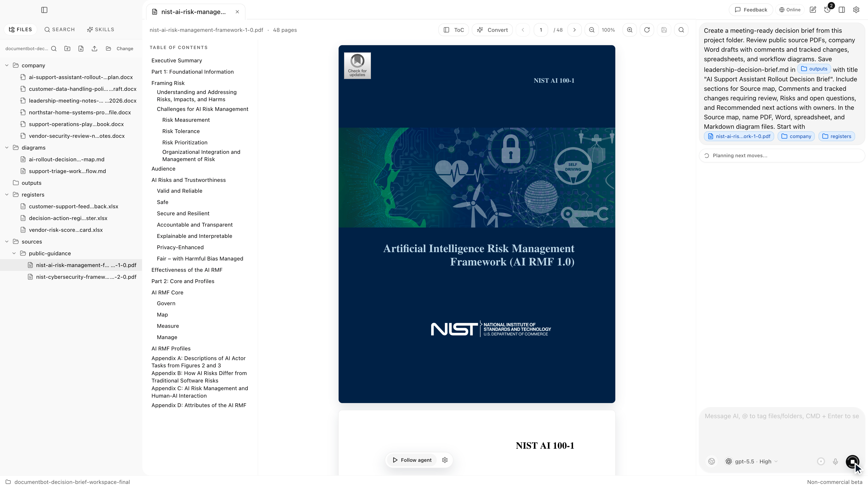Open ai-rollout-decision map.md
Viewport: 868px width, 488px height.
71,159
